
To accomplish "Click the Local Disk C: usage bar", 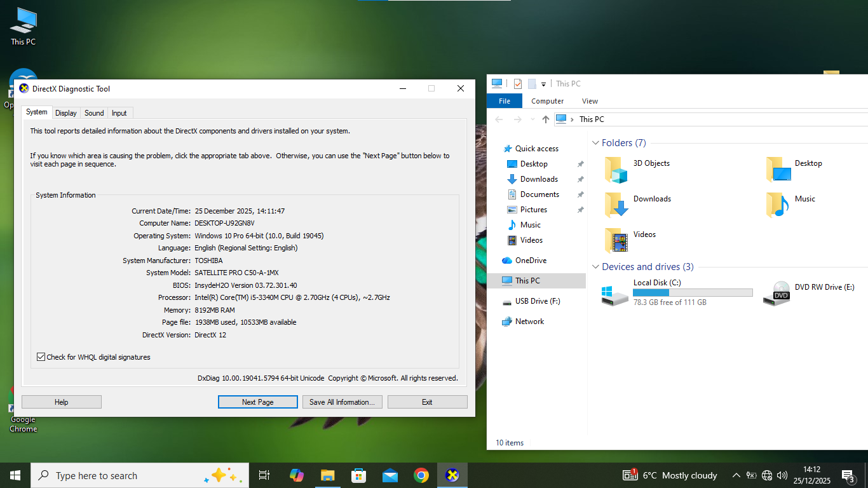I will (x=693, y=292).
